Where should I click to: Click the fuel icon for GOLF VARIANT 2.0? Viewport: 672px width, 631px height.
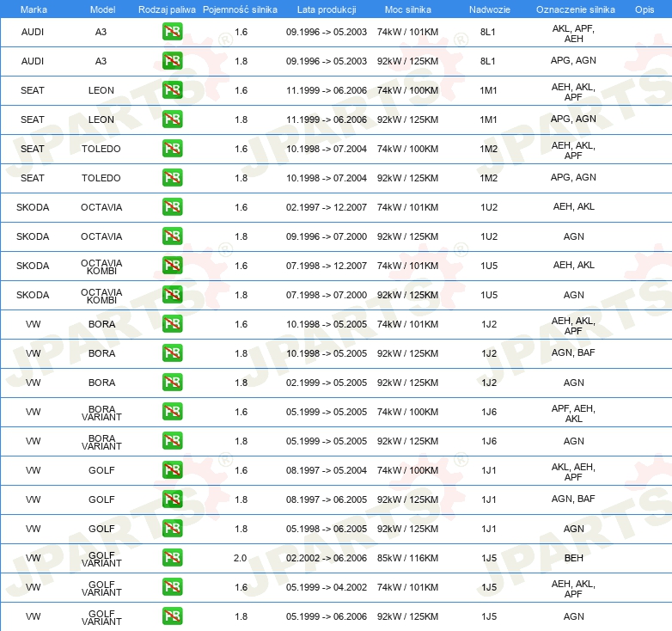click(172, 558)
